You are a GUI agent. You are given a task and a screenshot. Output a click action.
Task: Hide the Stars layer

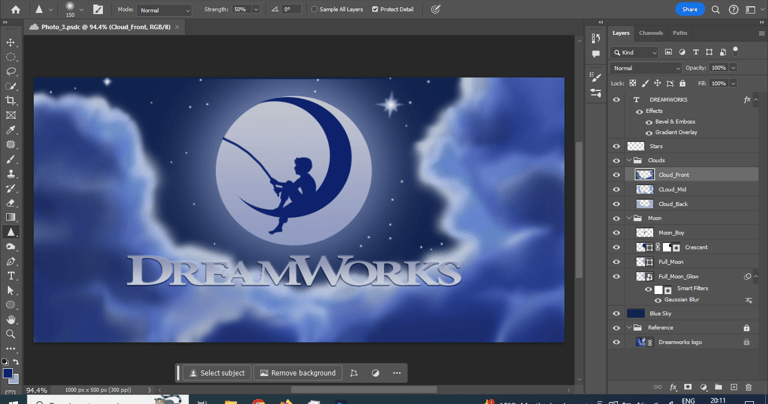coord(616,146)
